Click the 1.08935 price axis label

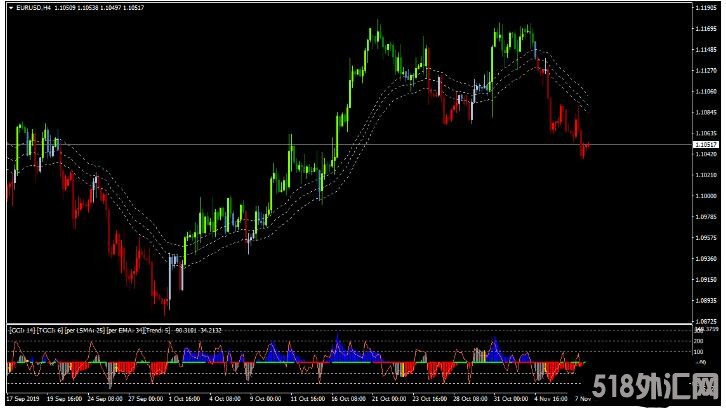pyautogui.click(x=706, y=300)
